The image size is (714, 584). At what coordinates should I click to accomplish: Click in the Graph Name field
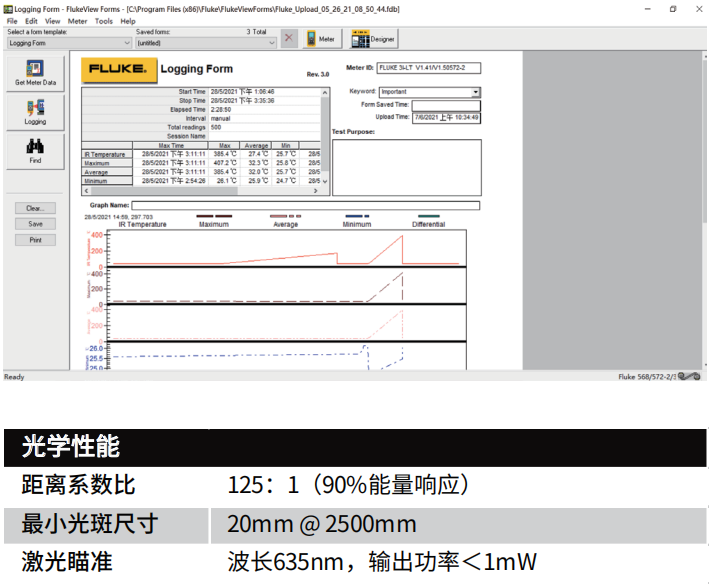coord(298,205)
